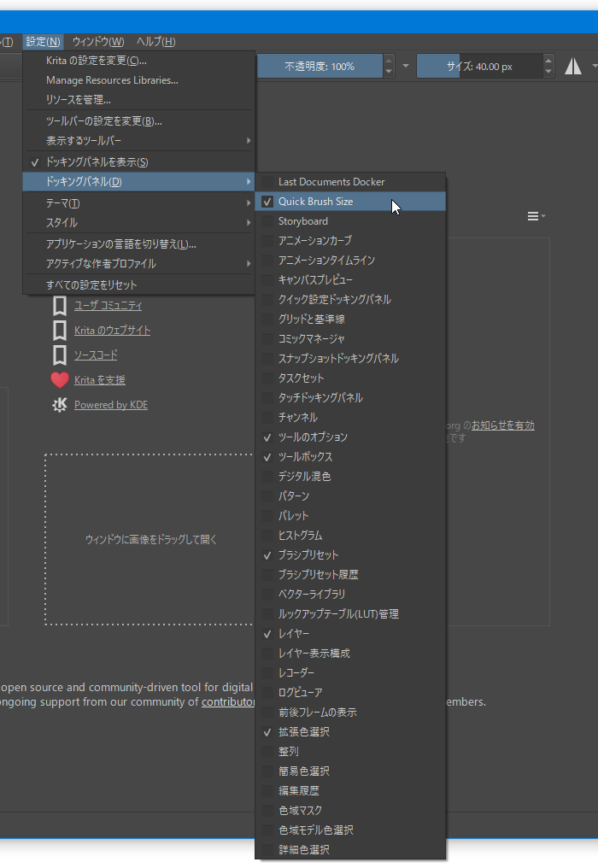The image size is (598, 868).
Task: Select Krita の設定を変更(C)...
Action: point(138,61)
